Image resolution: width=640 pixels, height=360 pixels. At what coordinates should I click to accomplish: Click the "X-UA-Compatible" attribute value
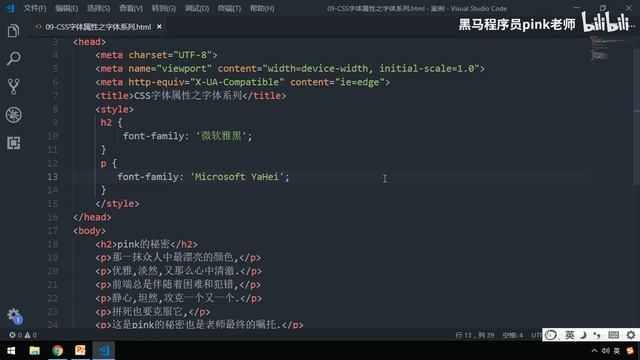237,82
